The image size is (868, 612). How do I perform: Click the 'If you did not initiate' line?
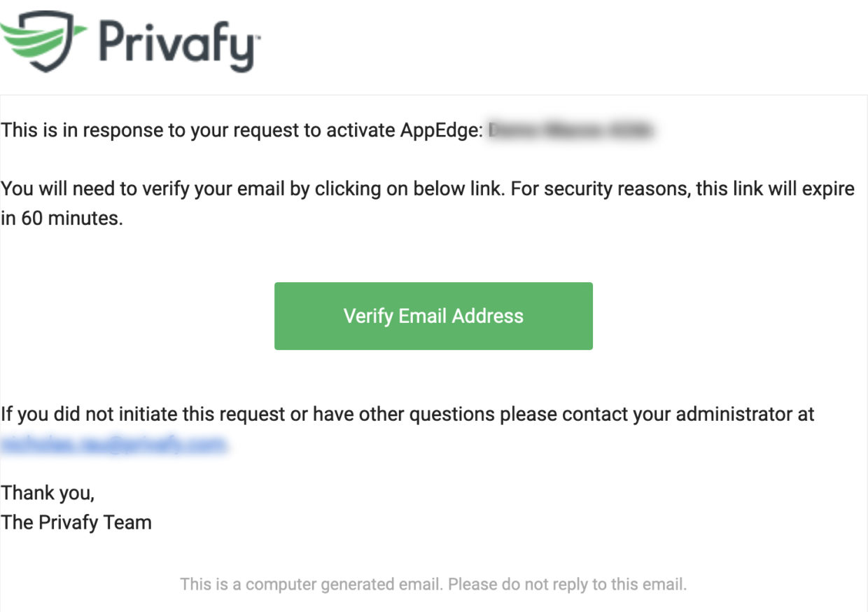tap(407, 415)
